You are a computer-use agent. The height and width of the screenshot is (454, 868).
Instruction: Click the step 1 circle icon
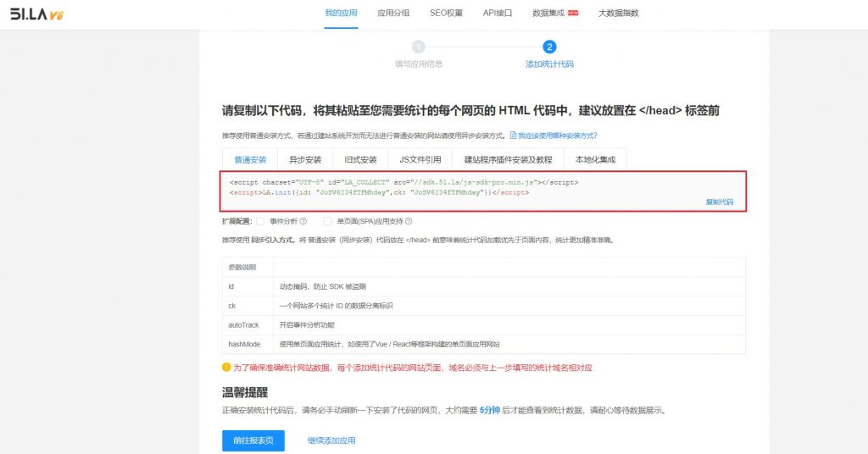(x=419, y=47)
